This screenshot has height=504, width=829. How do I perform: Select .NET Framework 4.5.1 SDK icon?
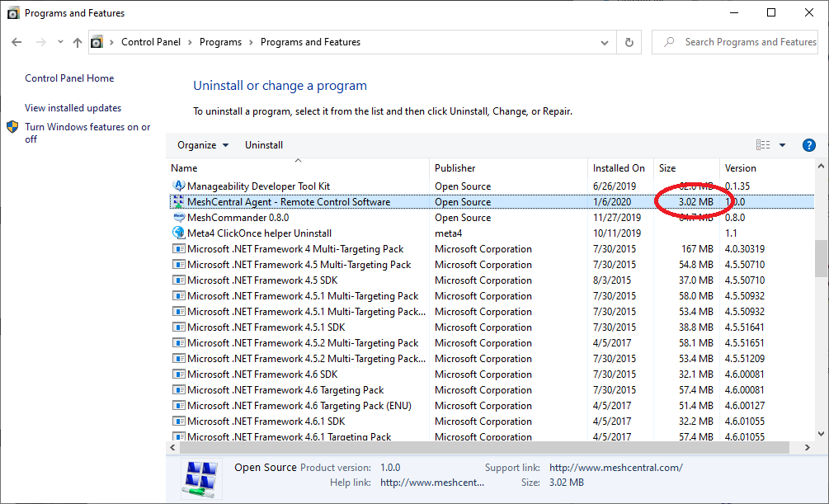point(179,327)
